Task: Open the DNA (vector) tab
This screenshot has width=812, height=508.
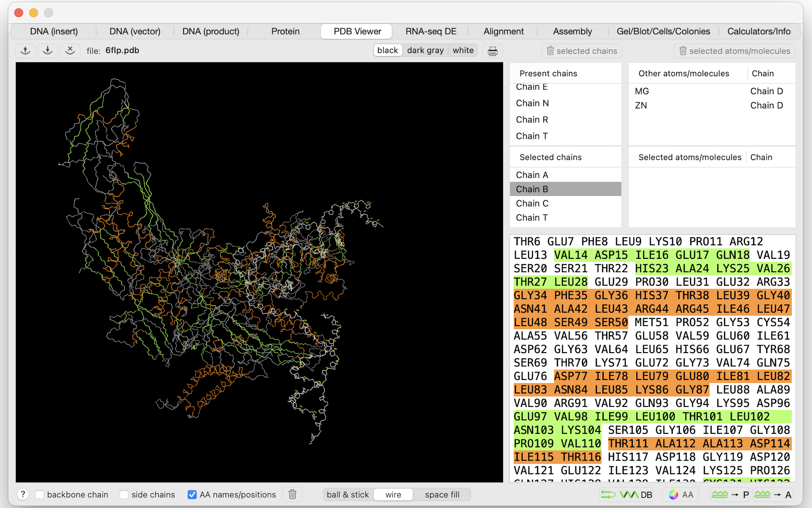Action: click(135, 32)
